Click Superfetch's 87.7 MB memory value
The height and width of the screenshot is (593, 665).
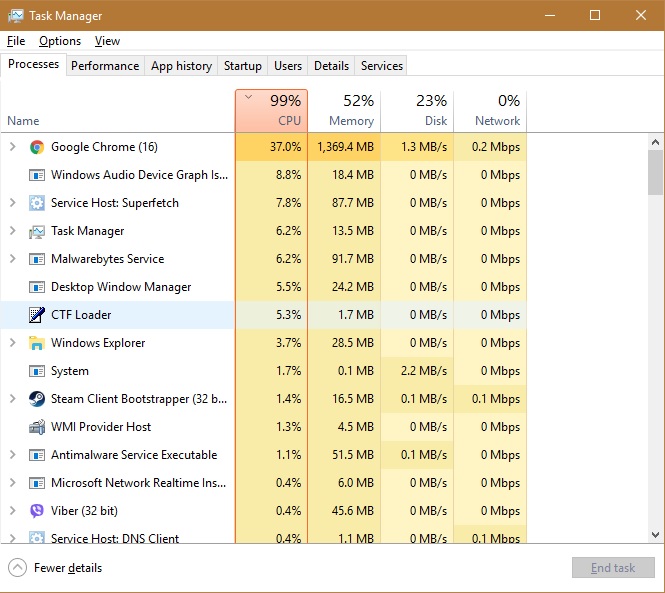[353, 203]
